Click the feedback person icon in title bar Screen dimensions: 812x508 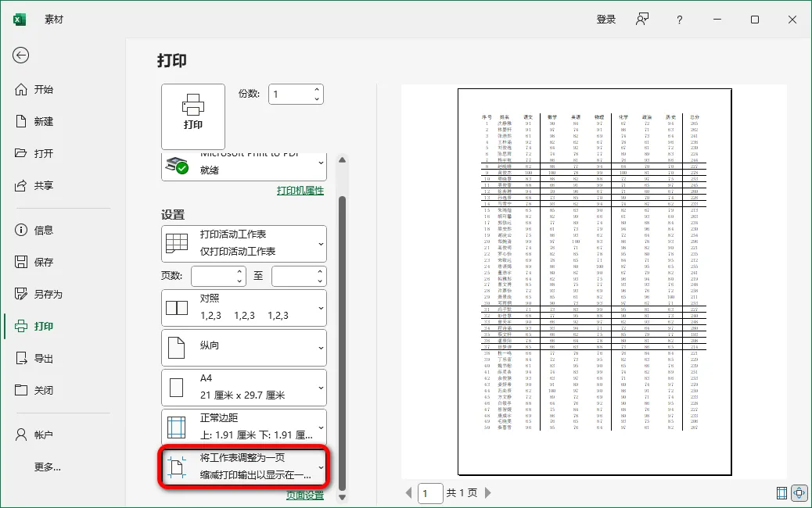click(642, 20)
